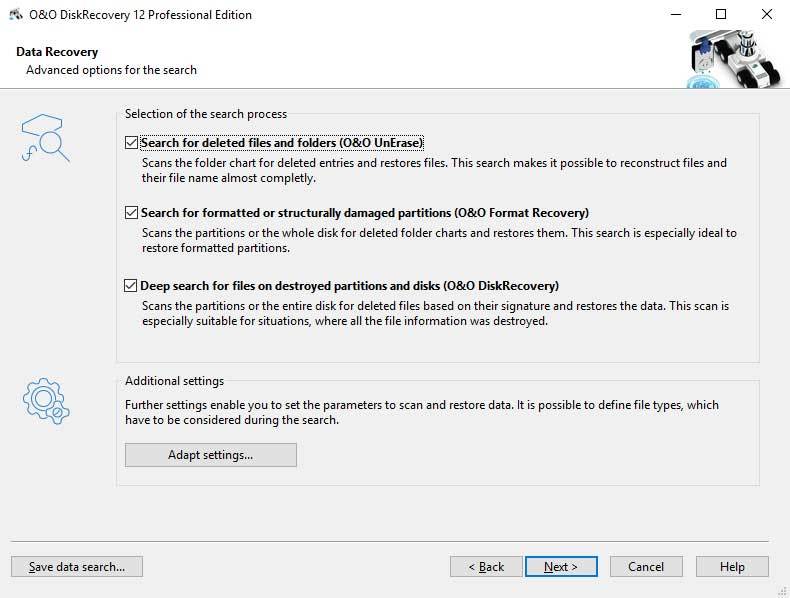Minimize the DiskRecovery window

click(x=676, y=15)
